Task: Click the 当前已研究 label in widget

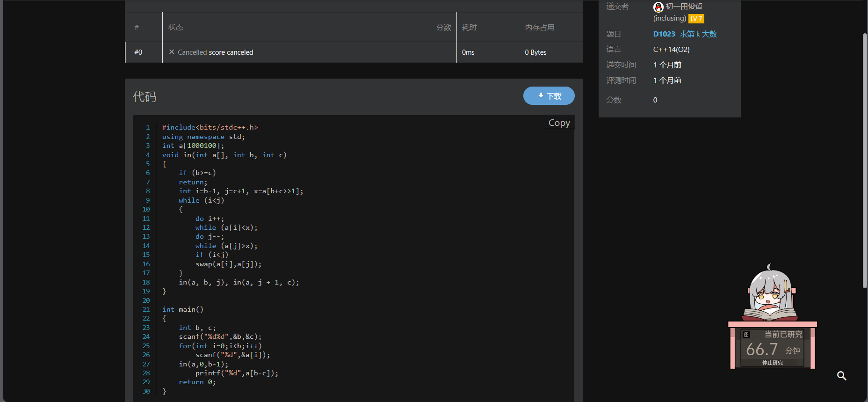Action: [x=783, y=335]
